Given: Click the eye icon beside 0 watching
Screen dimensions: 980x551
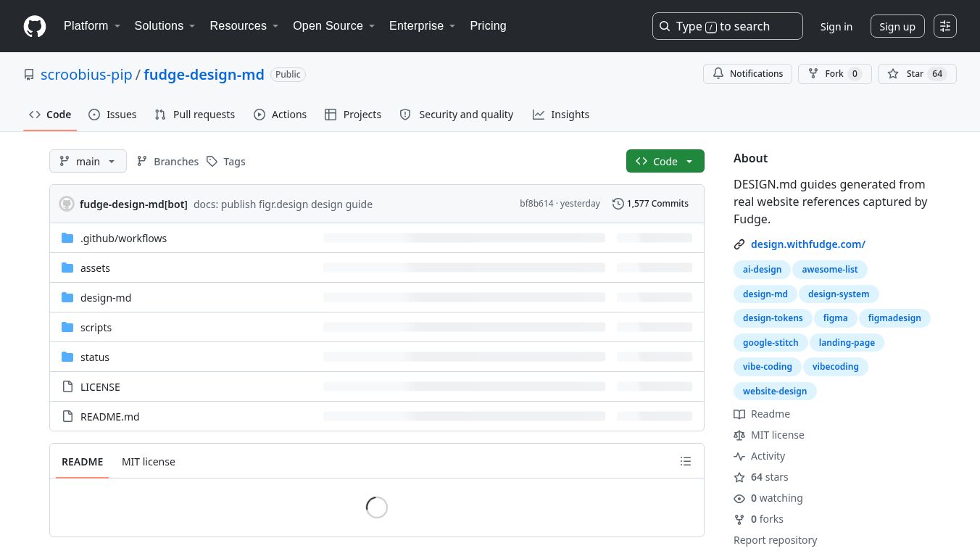Looking at the screenshot, I should coord(739,498).
